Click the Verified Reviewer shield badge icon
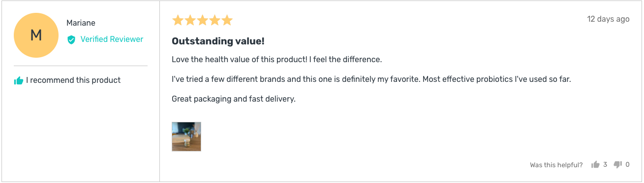This screenshot has width=644, height=183. 71,39
